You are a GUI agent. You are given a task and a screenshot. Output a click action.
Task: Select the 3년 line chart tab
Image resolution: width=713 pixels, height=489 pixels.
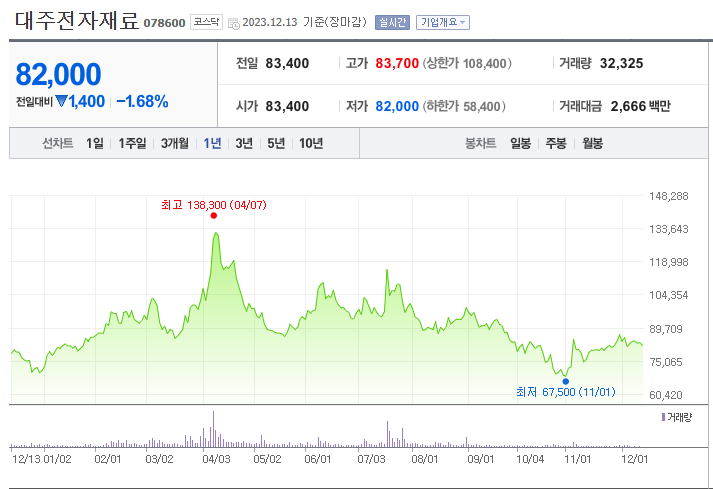point(244,143)
